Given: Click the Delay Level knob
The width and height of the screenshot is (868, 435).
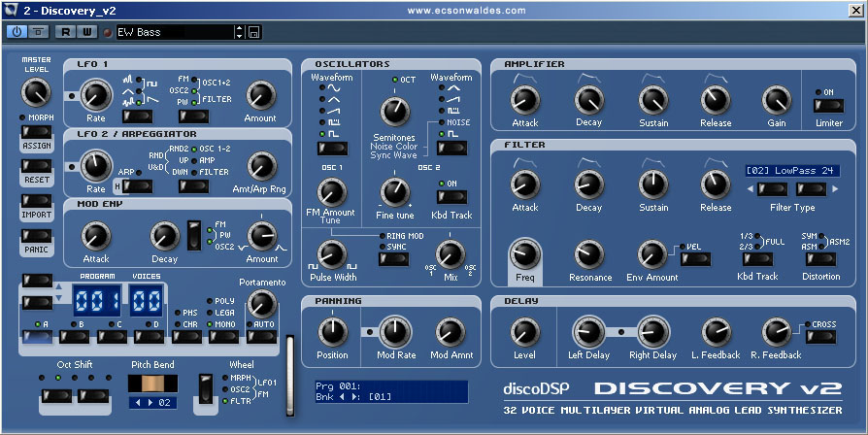Looking at the screenshot, I should click(524, 332).
